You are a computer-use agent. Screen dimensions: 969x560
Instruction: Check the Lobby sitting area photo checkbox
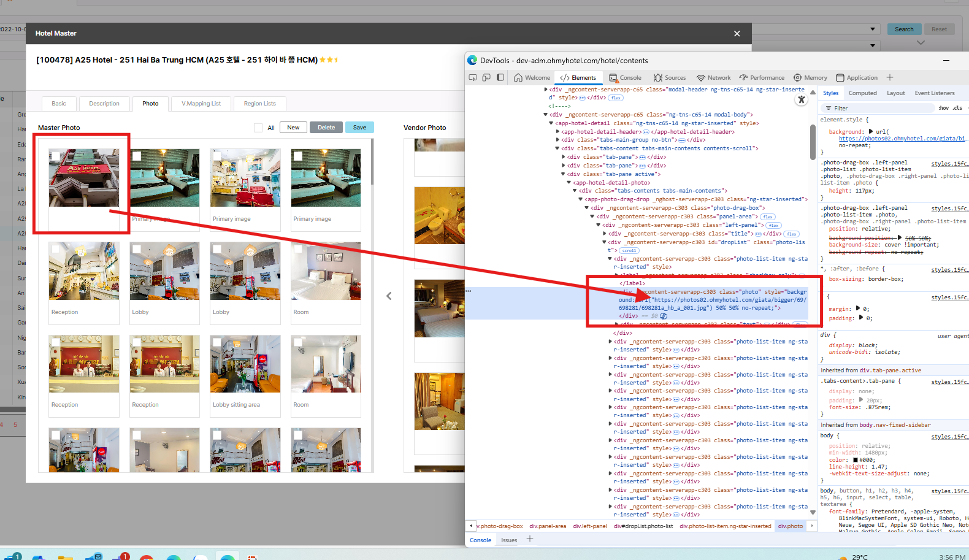click(217, 342)
